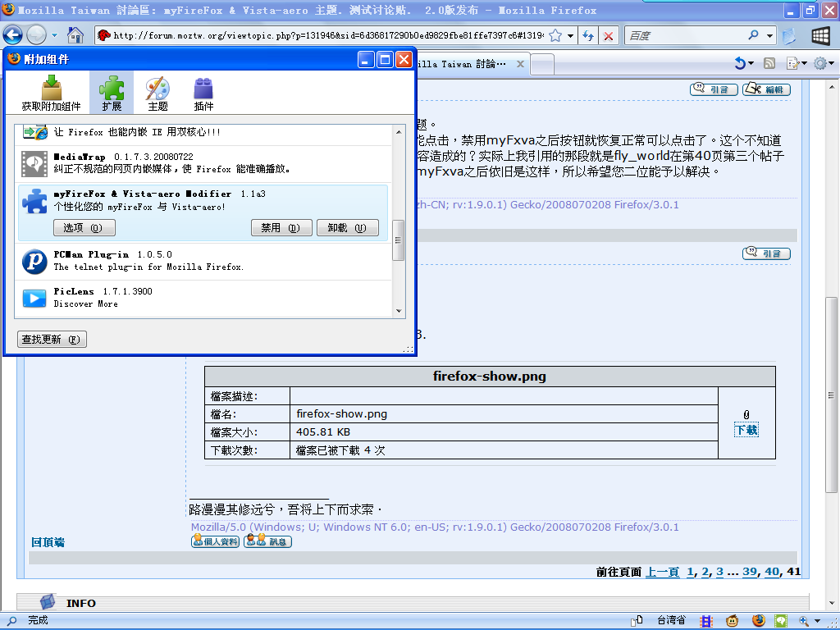Image resolution: width=840 pixels, height=630 pixels.
Task: Open a new blank tab button
Action: tap(542, 64)
